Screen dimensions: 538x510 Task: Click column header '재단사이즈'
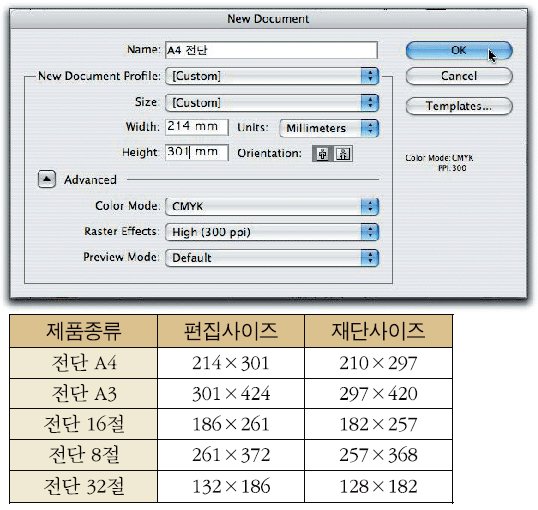[x=378, y=331]
